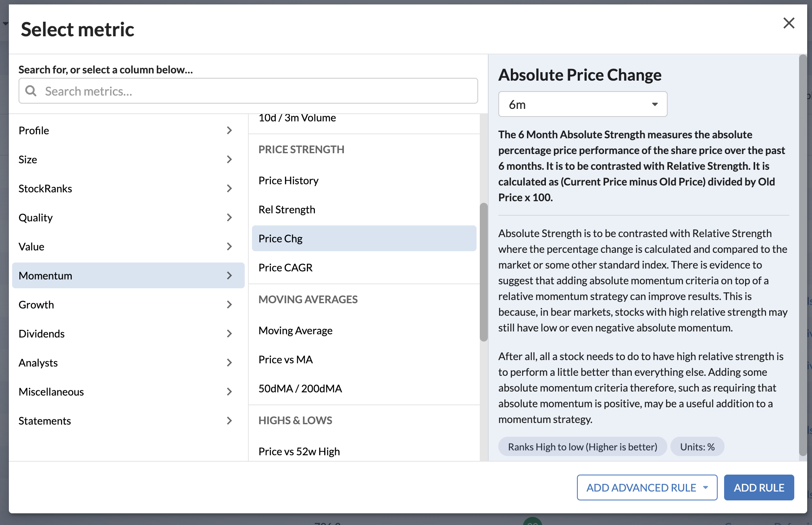Screen dimensions: 812x525
Task: Open the ADD ADVANCED RULE dropdown arrow
Action: tap(706, 487)
